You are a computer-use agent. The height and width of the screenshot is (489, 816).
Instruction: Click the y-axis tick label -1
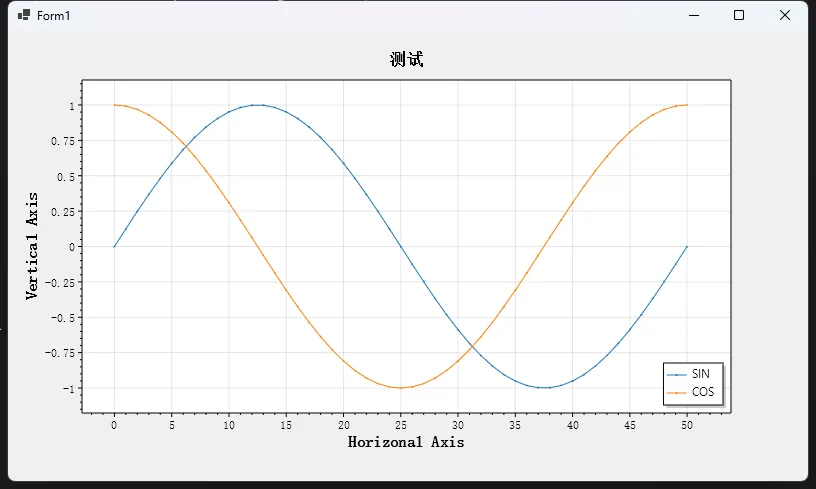click(69, 389)
